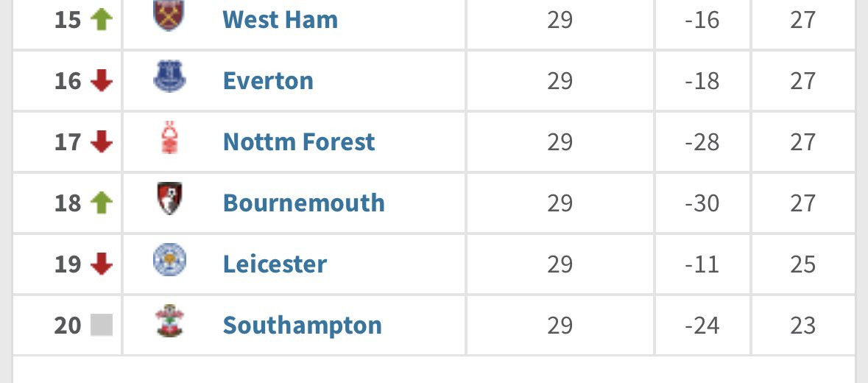Click the Nottm Forest club crest

[x=169, y=137]
